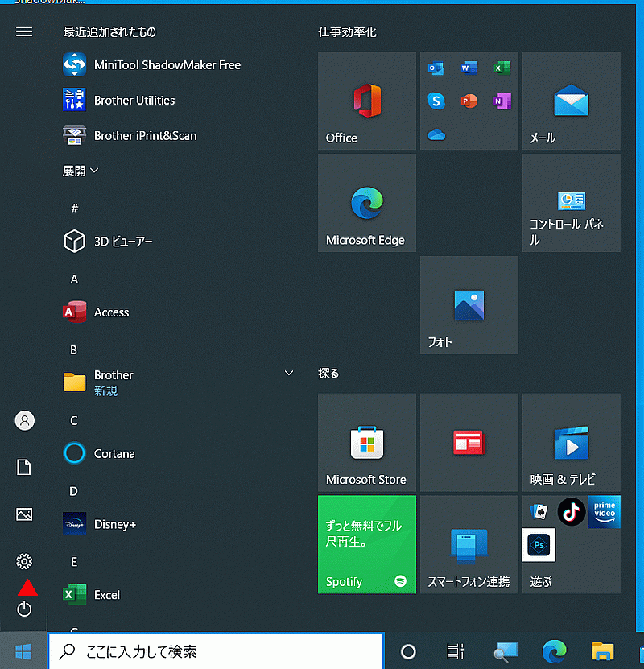Open magnifier monitor app on taskbar
Viewport: 644px width, 669px height.
tap(506, 651)
